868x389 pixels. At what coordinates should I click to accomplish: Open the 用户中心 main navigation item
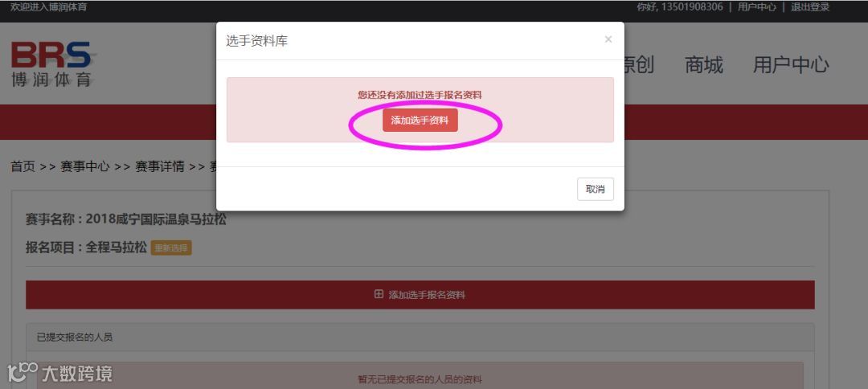(x=791, y=65)
